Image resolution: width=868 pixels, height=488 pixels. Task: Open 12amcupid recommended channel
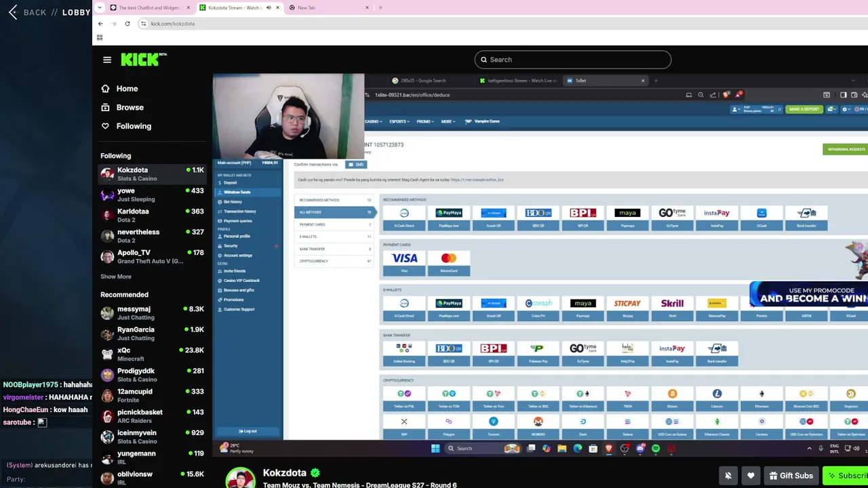click(x=152, y=396)
